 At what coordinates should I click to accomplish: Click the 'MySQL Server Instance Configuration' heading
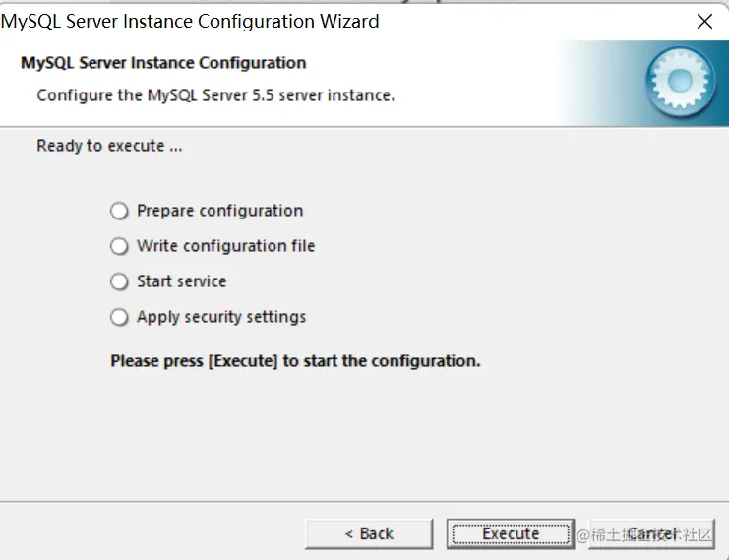tap(163, 63)
